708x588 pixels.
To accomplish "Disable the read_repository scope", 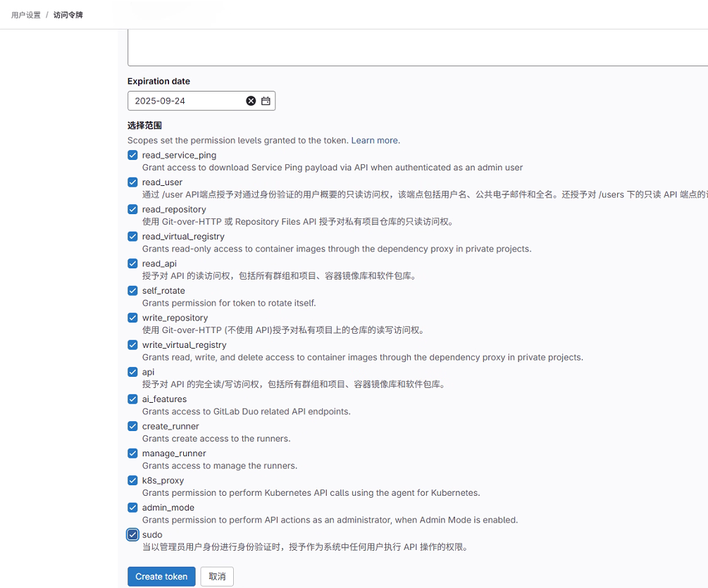I will tap(132, 209).
